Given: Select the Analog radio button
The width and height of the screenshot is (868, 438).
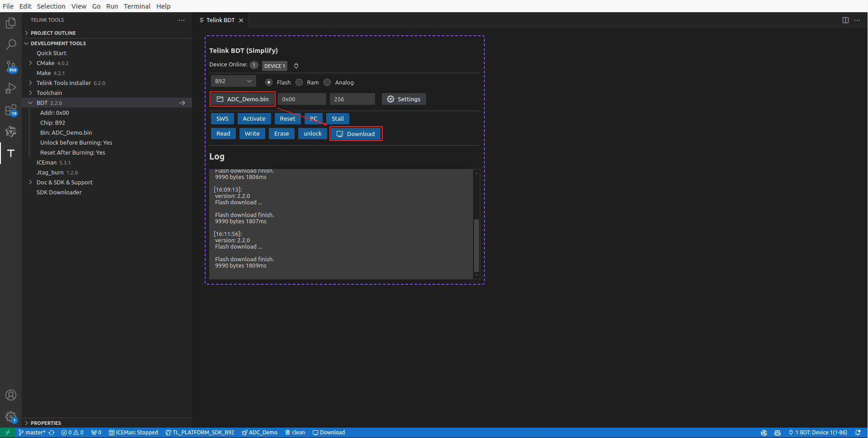Looking at the screenshot, I should 327,82.
